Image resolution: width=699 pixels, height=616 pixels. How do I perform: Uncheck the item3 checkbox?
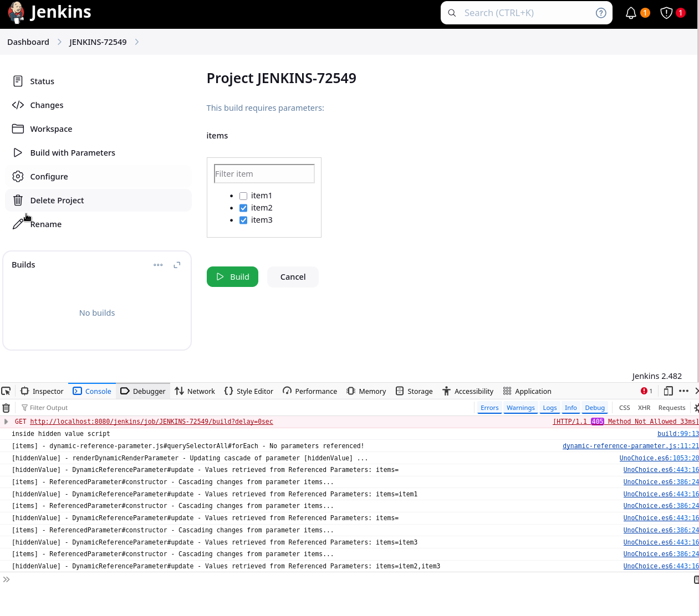(x=243, y=220)
